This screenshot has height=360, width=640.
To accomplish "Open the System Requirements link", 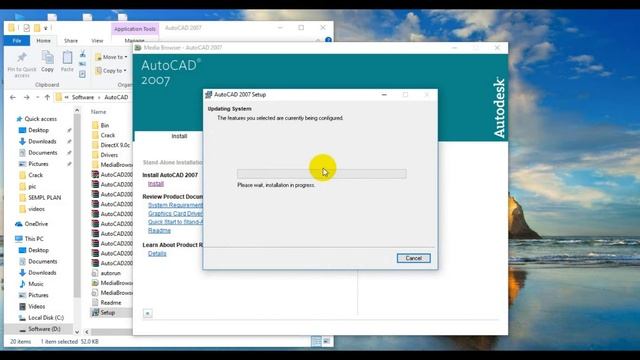I will coord(175,205).
